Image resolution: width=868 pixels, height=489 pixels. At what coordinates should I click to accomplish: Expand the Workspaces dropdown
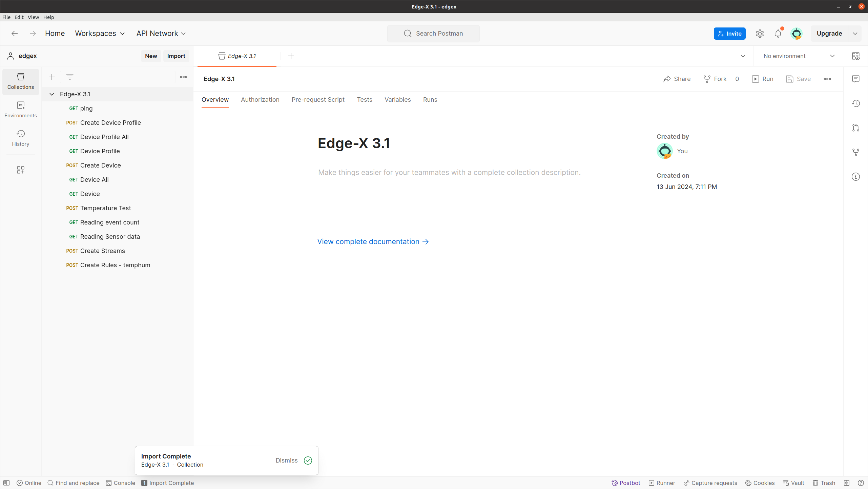point(100,34)
